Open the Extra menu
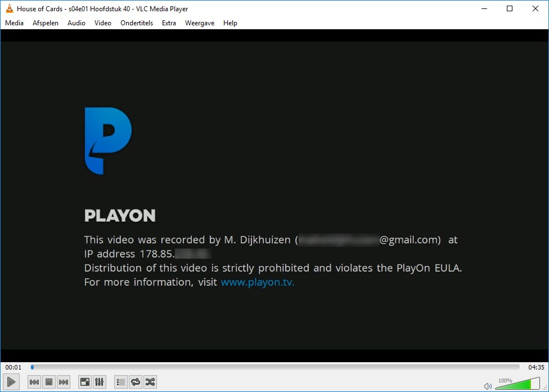The height and width of the screenshot is (392, 549). pos(169,22)
